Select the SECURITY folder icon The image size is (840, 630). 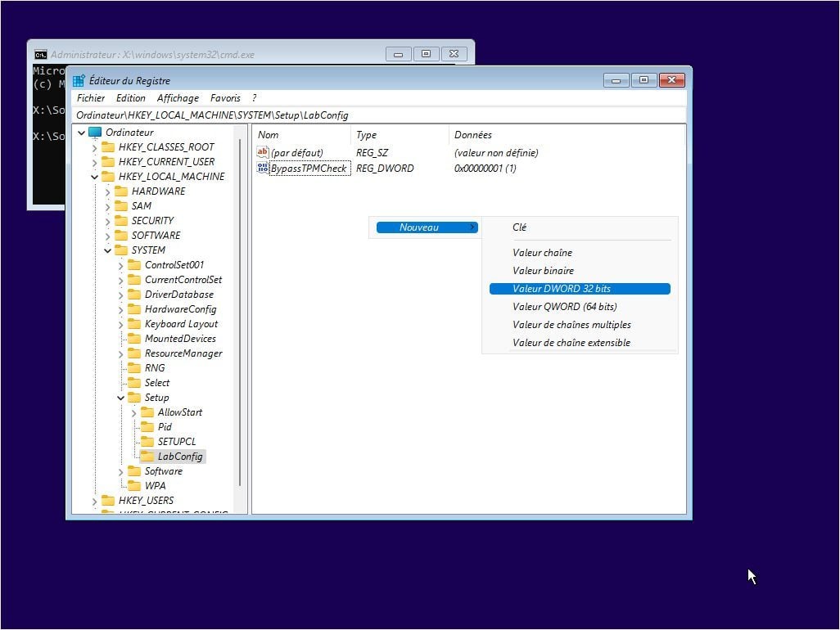tap(121, 221)
